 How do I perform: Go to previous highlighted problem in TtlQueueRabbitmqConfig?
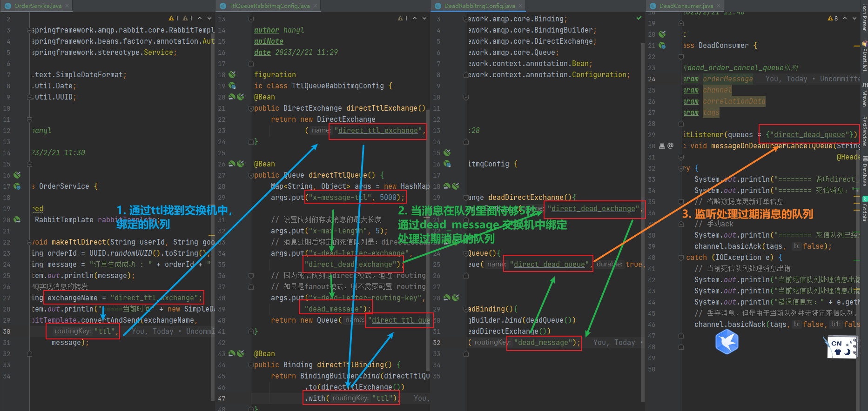coord(415,18)
